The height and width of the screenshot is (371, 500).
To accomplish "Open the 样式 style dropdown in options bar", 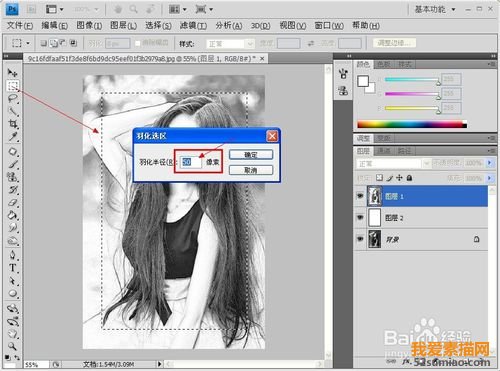I will click(x=230, y=44).
